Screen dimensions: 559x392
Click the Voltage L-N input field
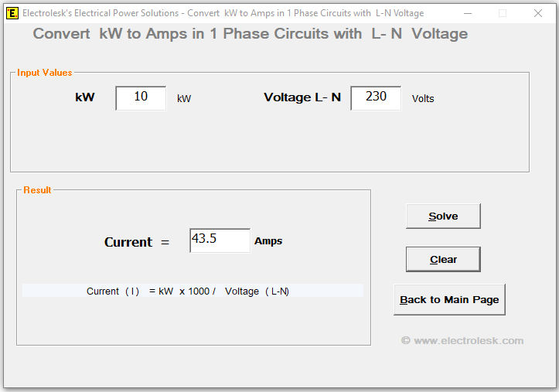376,98
